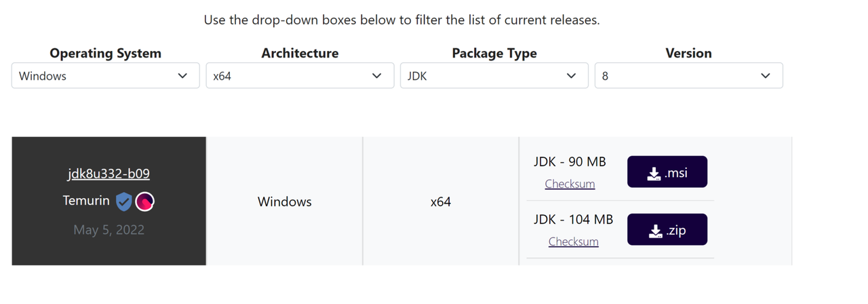Click the JDK - 90 MB size label
Screen dimensions: 868x304
pos(570,162)
